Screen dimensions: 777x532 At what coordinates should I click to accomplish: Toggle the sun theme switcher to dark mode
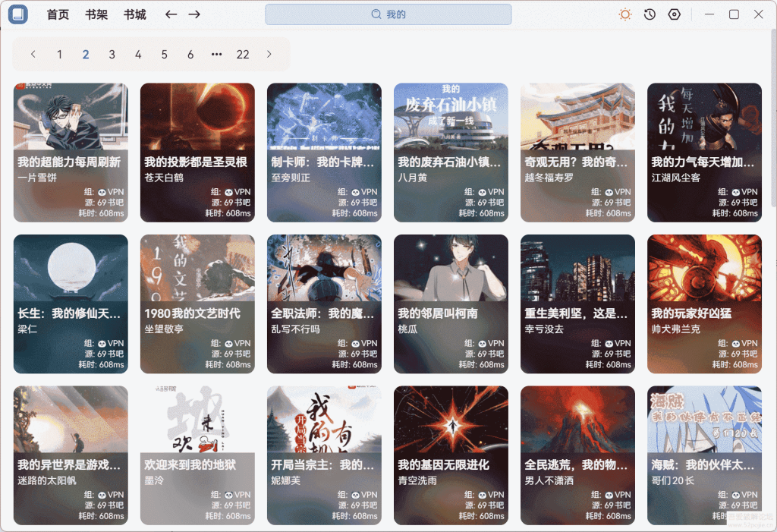624,14
